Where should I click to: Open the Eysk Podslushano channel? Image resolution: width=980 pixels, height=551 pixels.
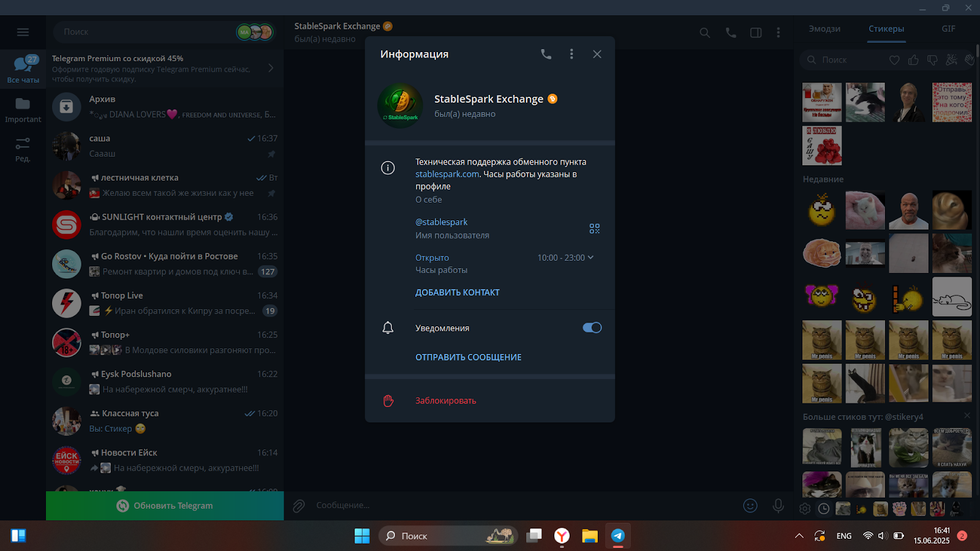point(164,381)
